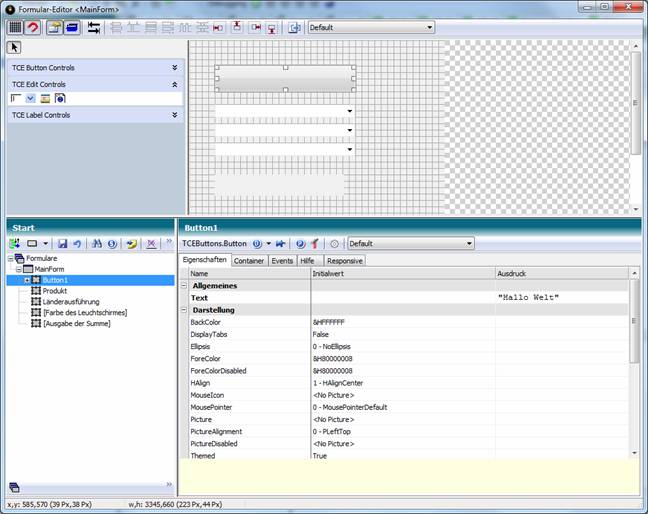
Task: Click the yellow arrow icon in Start toolbar
Action: click(132, 244)
